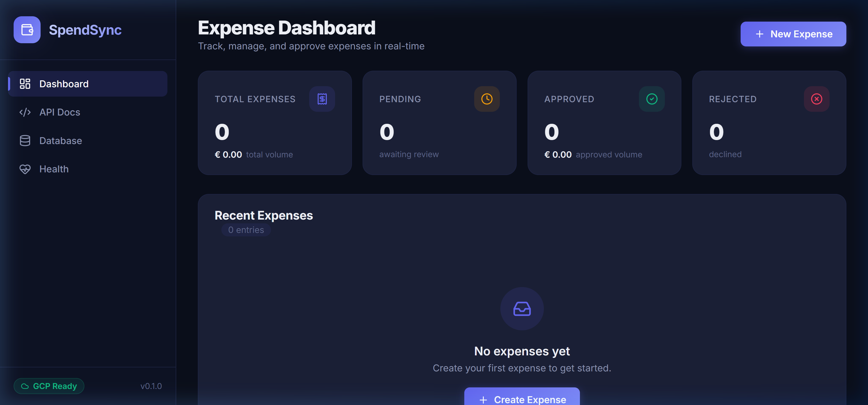Click the SpendSync wallet logo icon

click(x=27, y=30)
